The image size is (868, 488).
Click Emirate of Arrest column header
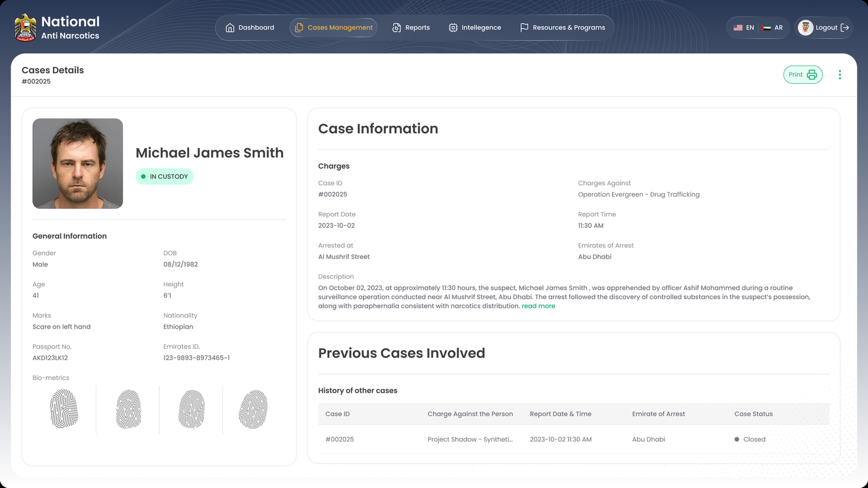click(659, 414)
